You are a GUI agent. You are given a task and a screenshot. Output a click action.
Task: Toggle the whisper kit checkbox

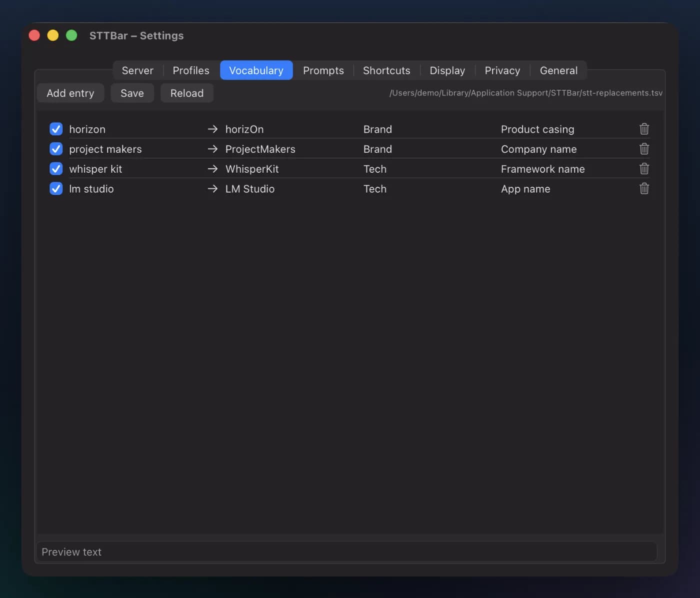click(x=56, y=169)
